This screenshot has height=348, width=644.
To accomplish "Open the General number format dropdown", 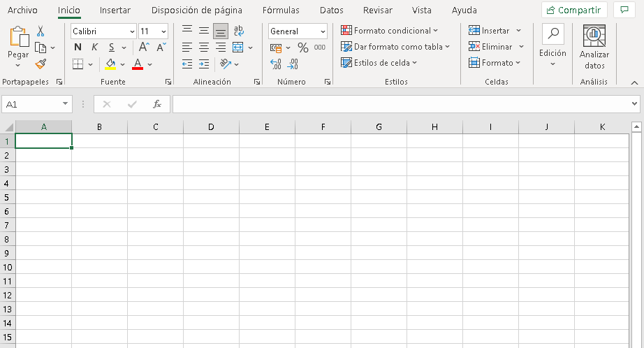I will click(x=323, y=31).
